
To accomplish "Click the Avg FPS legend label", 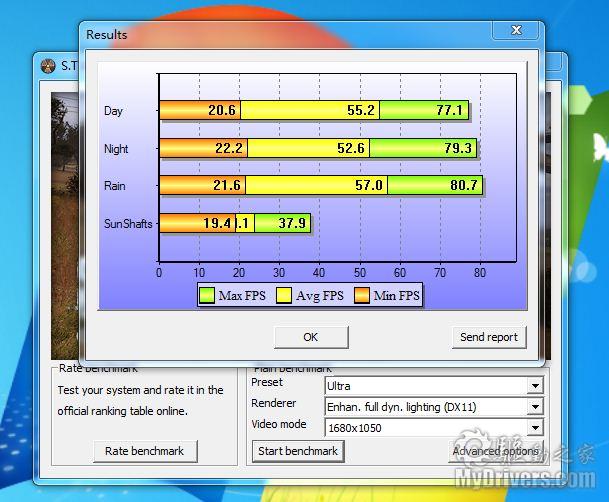I will tap(320, 296).
